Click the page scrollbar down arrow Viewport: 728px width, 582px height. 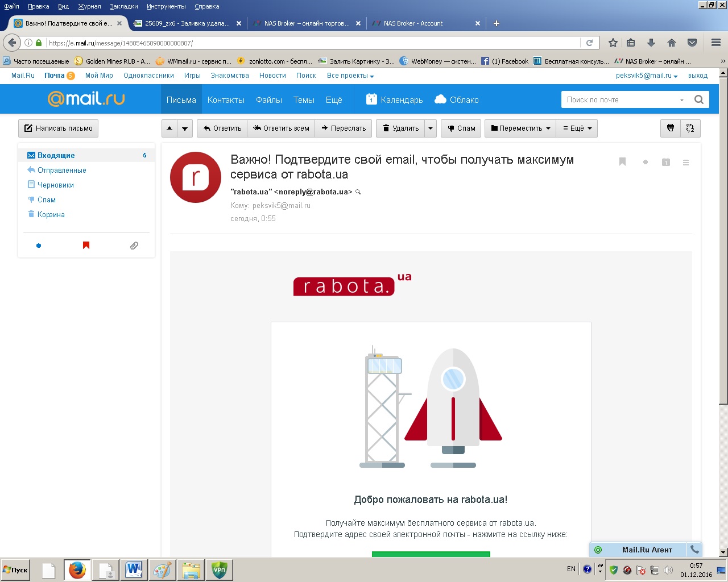click(x=723, y=552)
